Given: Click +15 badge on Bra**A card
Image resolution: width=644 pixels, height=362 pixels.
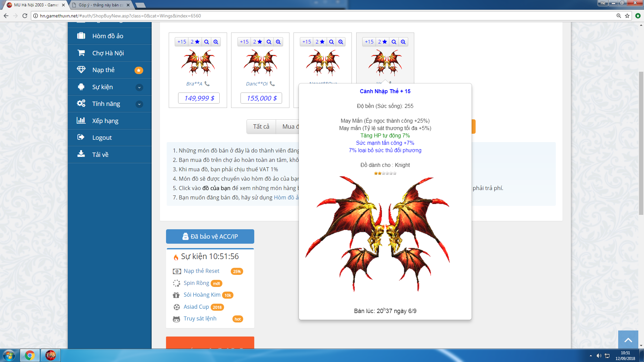Looking at the screenshot, I should click(x=182, y=42).
